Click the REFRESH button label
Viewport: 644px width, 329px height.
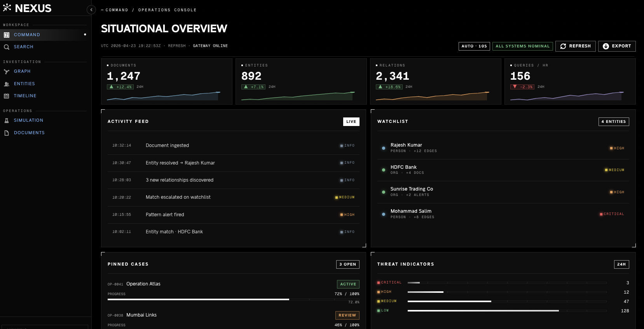point(580,46)
